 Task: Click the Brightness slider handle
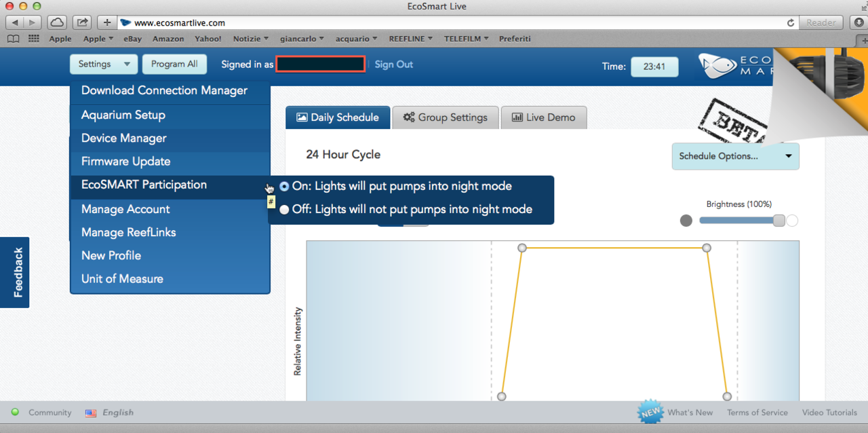pyautogui.click(x=779, y=221)
